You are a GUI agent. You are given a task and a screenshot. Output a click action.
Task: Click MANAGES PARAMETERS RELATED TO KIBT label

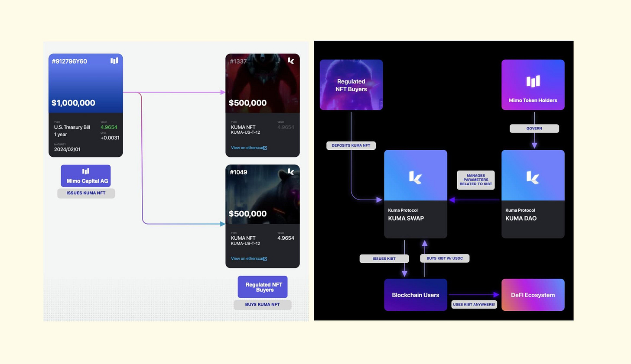point(476,180)
